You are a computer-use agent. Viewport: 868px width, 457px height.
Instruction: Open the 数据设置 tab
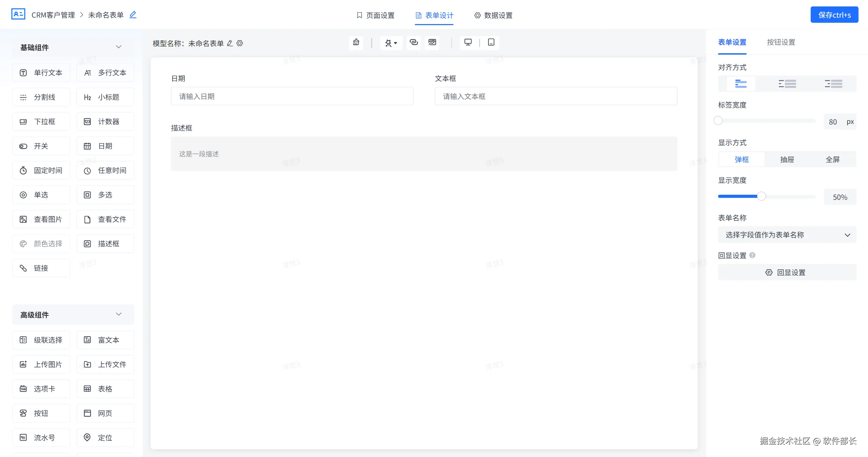(493, 15)
